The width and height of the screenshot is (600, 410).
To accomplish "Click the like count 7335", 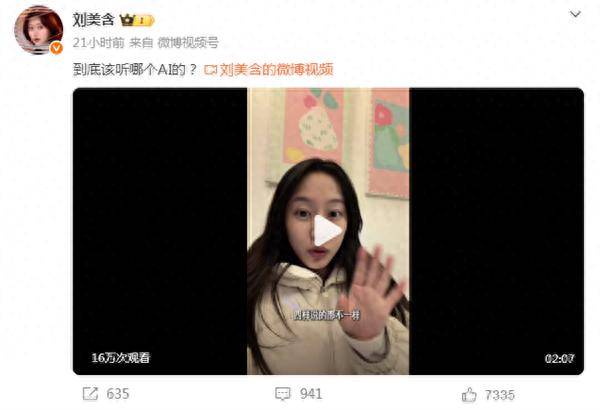I will (500, 395).
